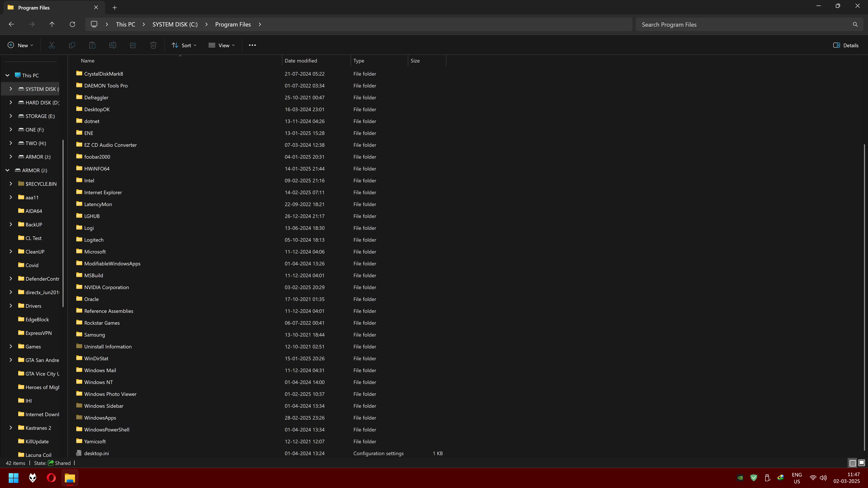Viewport: 868px width, 488px height.
Task: Go up one level with Up arrow
Action: [52, 24]
